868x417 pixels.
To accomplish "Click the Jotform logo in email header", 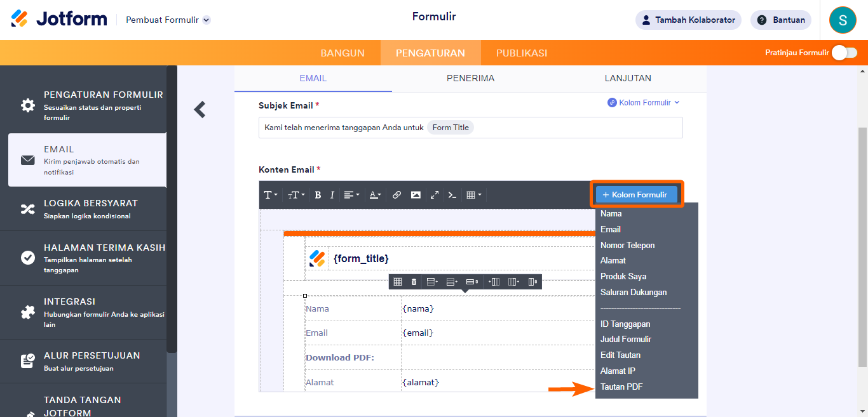I will 317,258.
